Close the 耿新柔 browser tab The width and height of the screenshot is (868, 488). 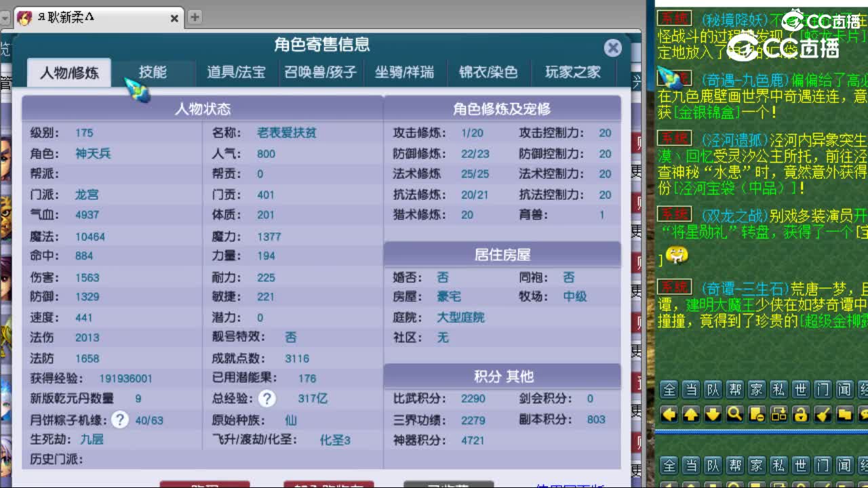174,18
